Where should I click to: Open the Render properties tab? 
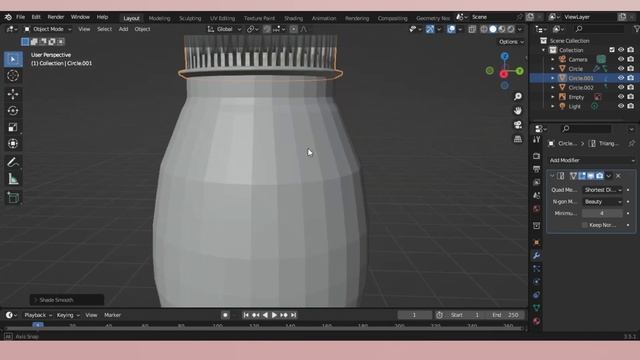point(536,156)
